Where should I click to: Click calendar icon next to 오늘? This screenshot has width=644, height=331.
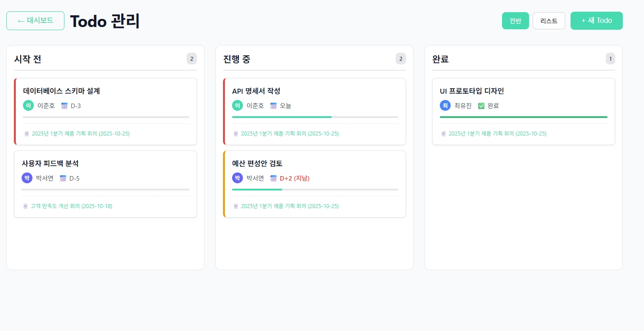274,106
